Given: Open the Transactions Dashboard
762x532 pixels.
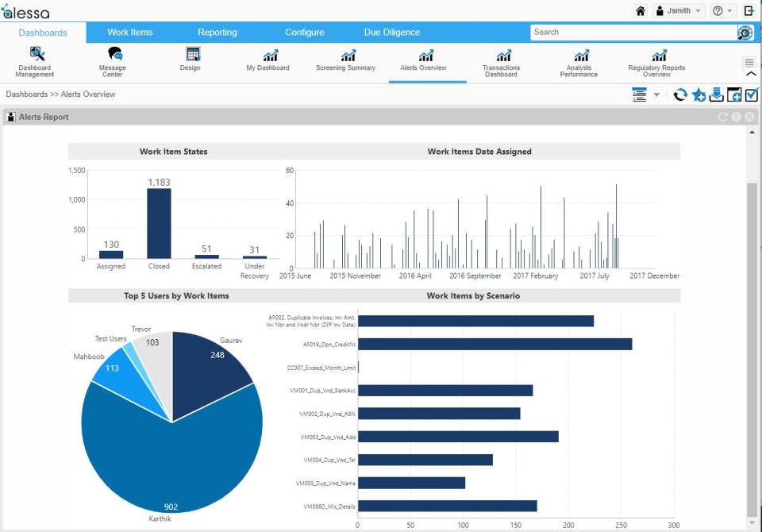Looking at the screenshot, I should (501, 63).
